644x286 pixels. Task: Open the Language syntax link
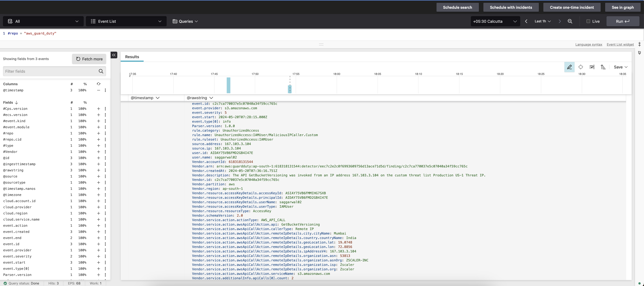coord(589,44)
